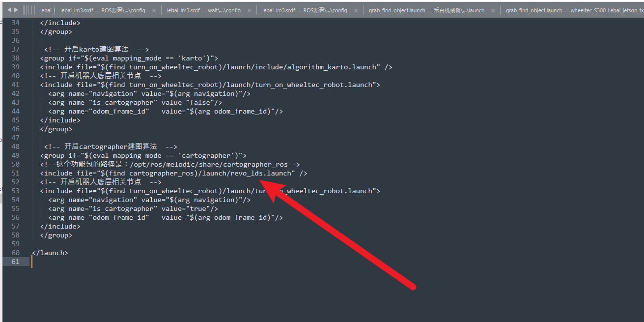Select the leftmost truncated "lebai_" tab
Image resolution: width=644 pixels, height=322 pixels.
point(48,9)
